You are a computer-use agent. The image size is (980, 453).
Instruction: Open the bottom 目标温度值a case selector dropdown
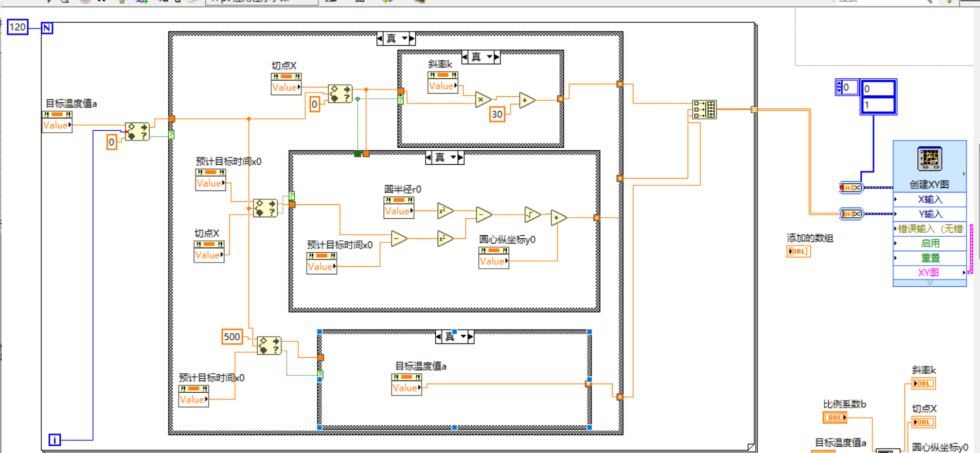463,337
